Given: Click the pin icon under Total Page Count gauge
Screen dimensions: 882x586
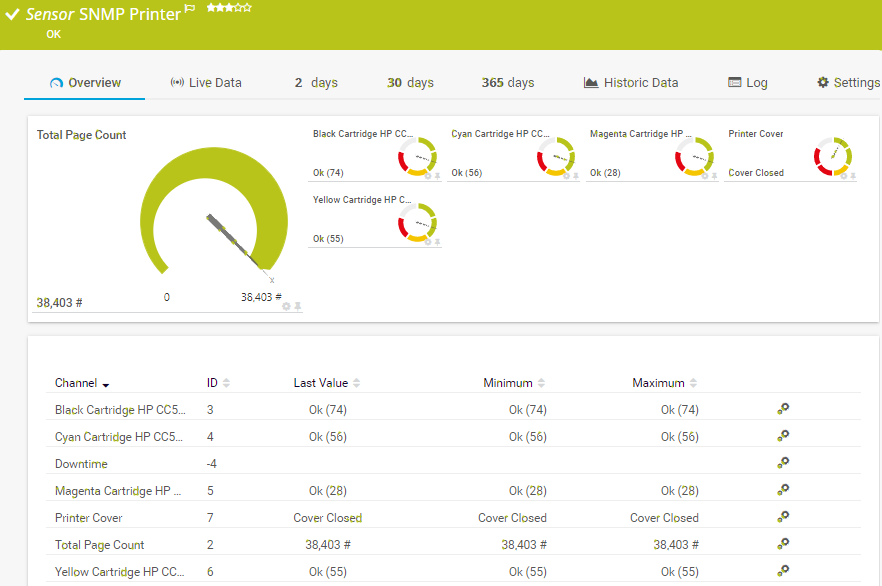Looking at the screenshot, I should [x=297, y=307].
